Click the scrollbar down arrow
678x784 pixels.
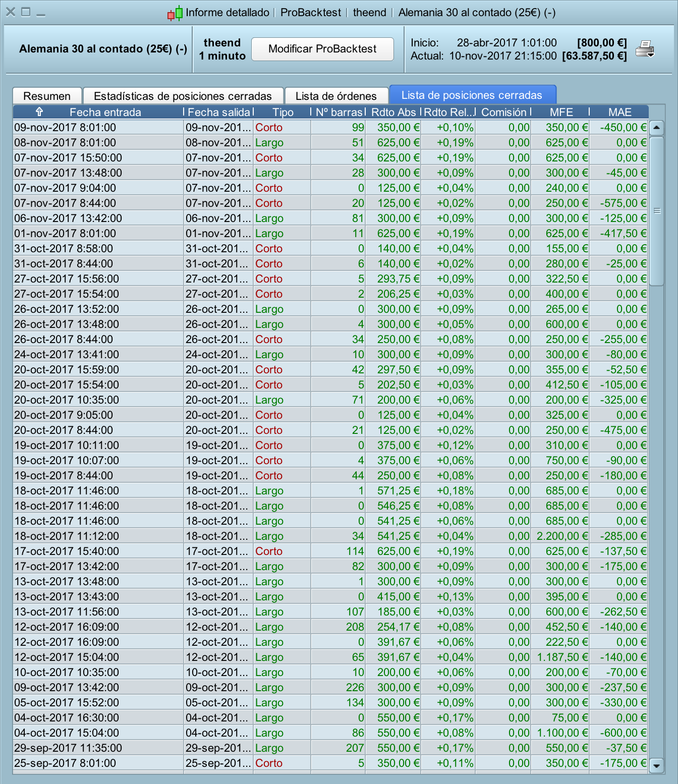(656, 765)
